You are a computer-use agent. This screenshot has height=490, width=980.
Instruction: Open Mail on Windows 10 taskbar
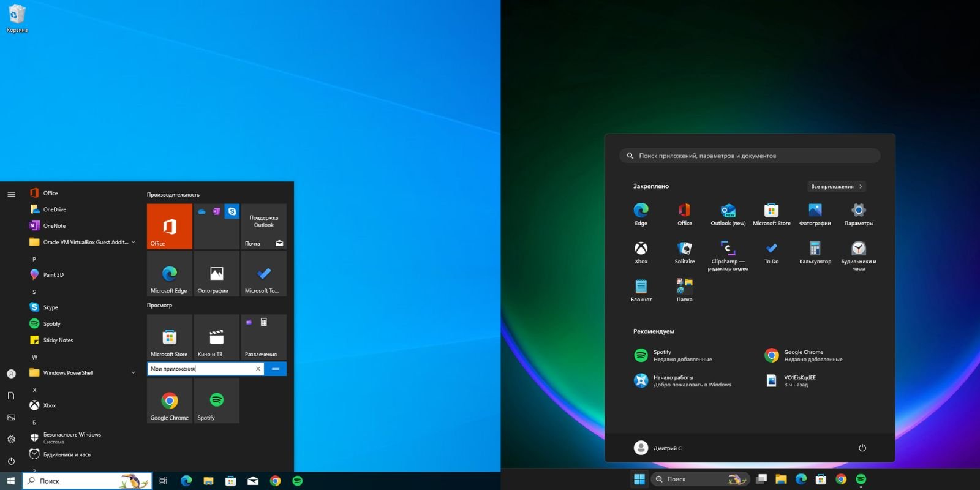click(253, 481)
